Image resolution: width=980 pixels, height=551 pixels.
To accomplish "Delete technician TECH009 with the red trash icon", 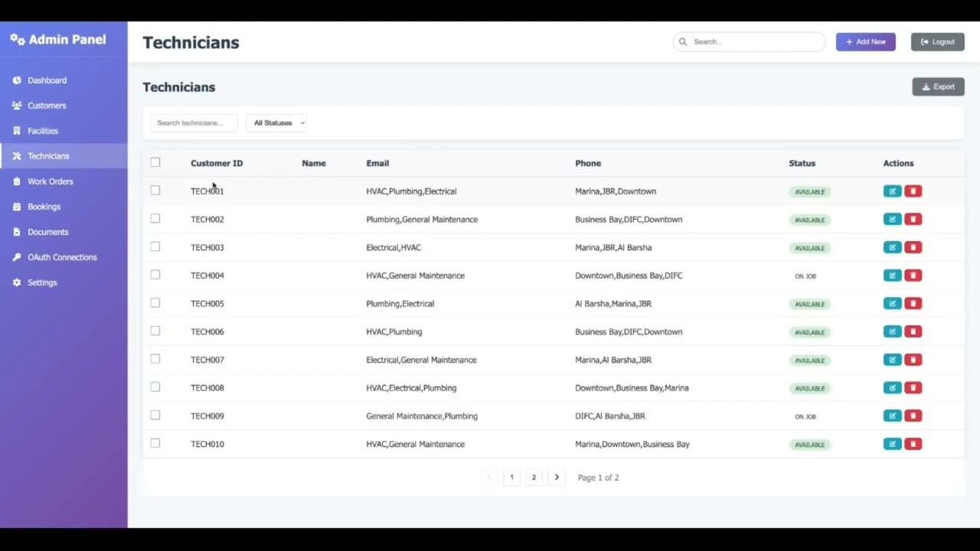I will pos(913,416).
